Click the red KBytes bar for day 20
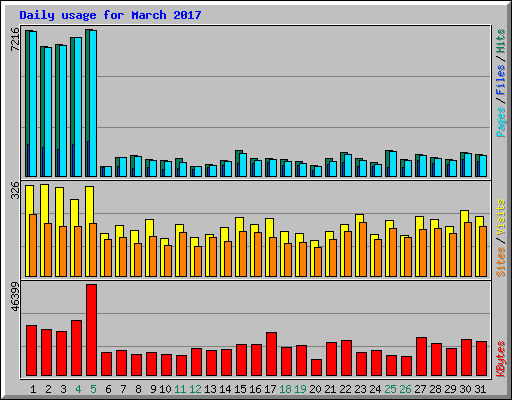Screen dimensions: 512x400 click(x=316, y=368)
